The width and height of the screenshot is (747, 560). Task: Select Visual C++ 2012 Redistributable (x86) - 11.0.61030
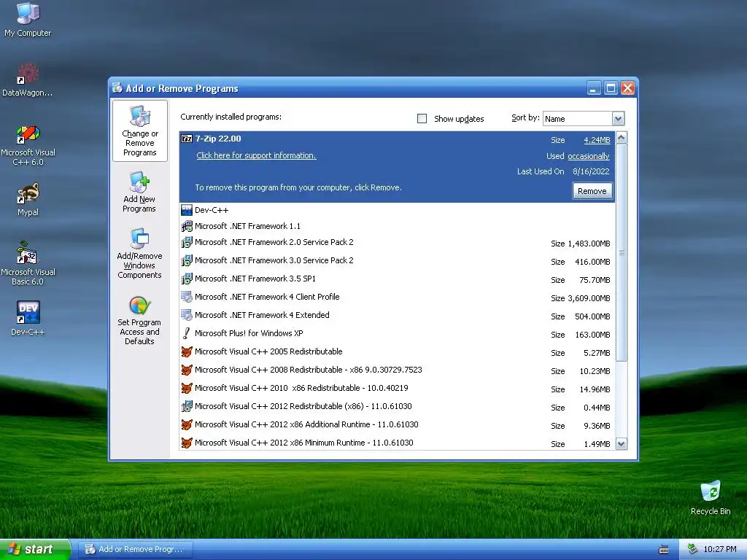point(398,406)
